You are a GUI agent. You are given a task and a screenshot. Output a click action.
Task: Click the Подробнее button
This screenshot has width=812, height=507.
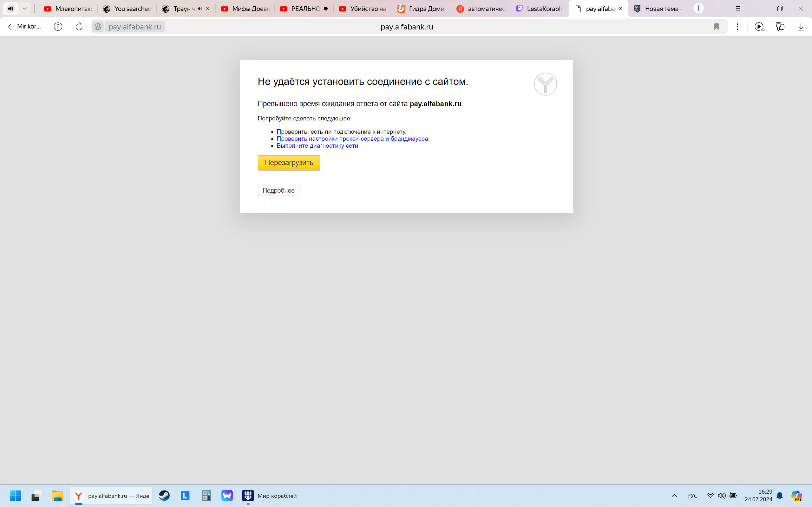coord(278,190)
